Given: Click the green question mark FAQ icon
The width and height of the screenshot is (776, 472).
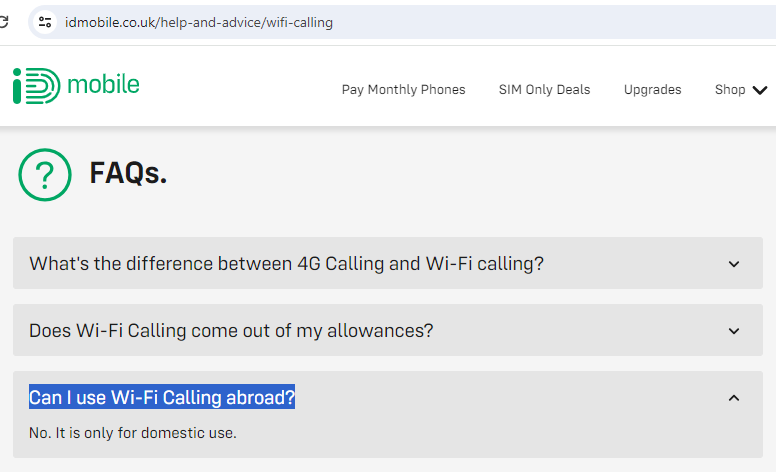Looking at the screenshot, I should coord(45,175).
